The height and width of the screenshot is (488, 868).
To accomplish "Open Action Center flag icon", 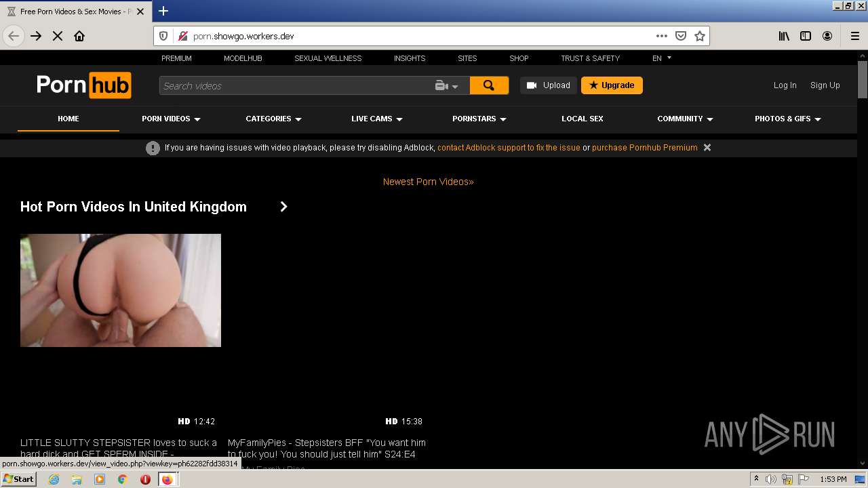I will point(804,479).
